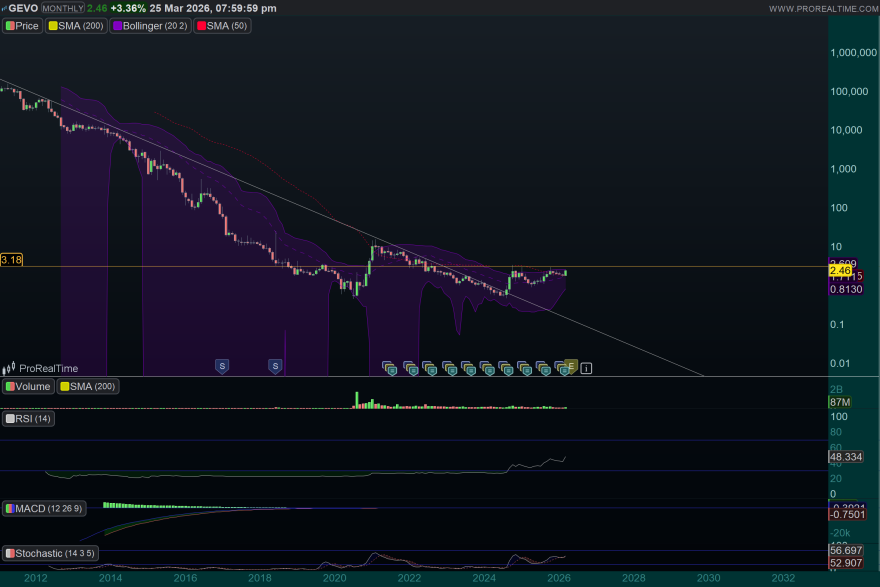Click the small chart icon before GEVO
Image resolution: width=880 pixels, height=587 pixels.
tap(5, 8)
